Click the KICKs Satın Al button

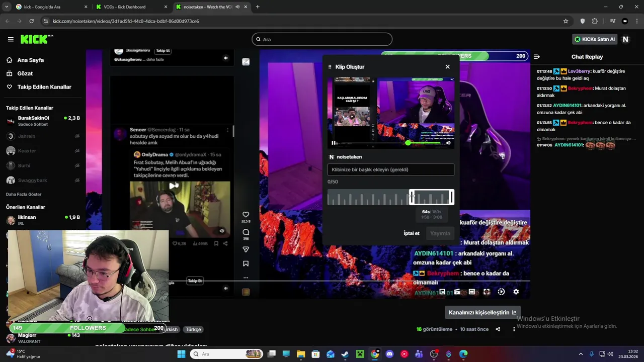click(x=594, y=39)
